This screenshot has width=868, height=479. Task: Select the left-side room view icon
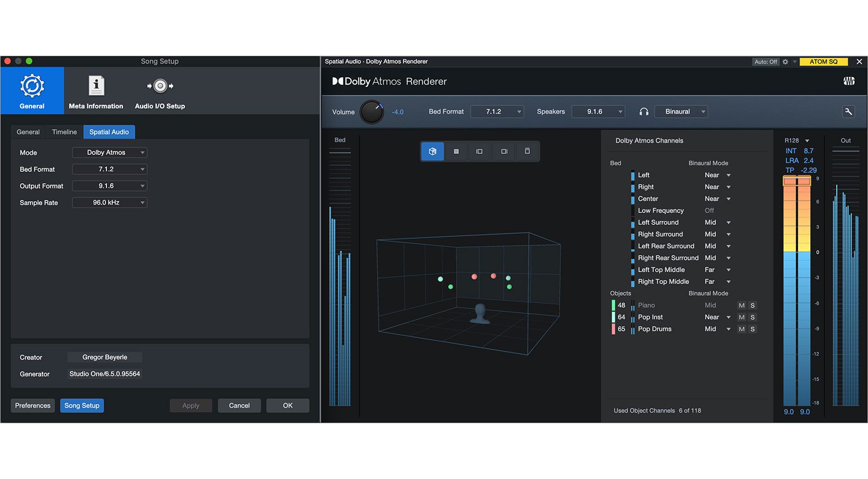480,151
